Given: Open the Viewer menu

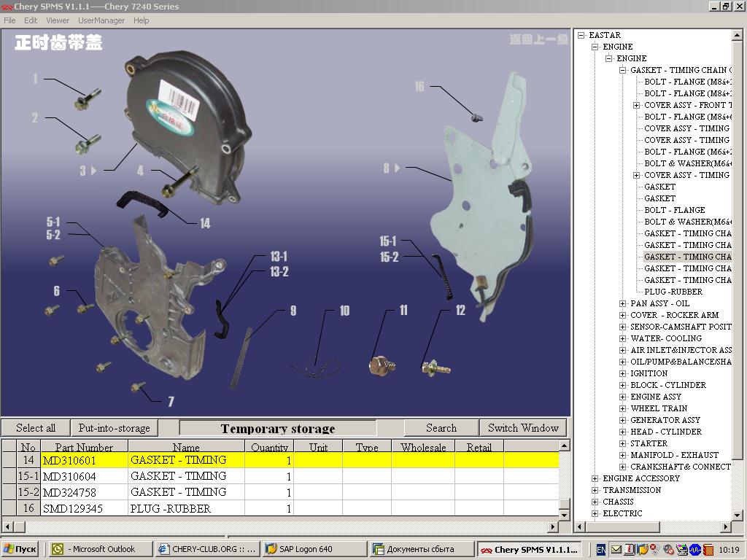Looking at the screenshot, I should click(x=58, y=20).
